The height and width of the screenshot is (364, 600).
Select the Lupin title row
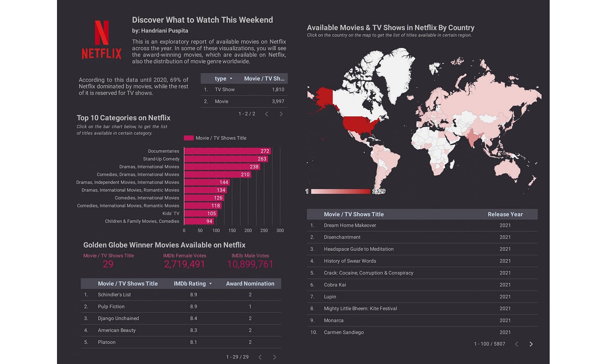[x=330, y=296]
